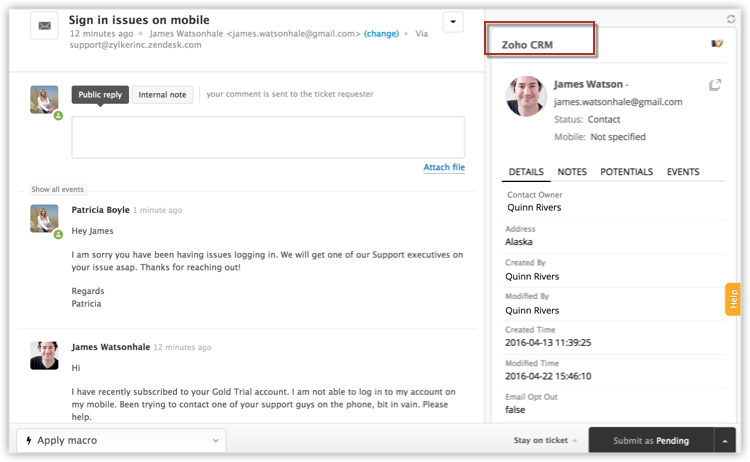The width and height of the screenshot is (750, 462).
Task: Refresh the apps sidebar panel
Action: click(x=731, y=19)
